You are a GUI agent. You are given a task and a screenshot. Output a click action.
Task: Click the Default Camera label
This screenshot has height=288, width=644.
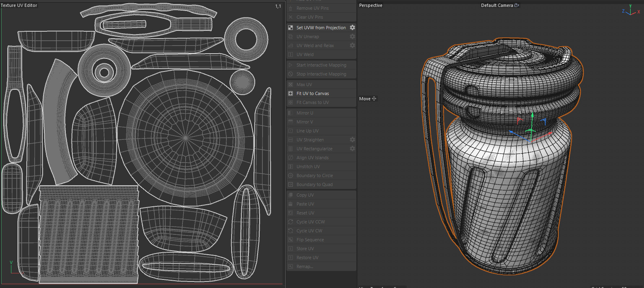point(497,5)
